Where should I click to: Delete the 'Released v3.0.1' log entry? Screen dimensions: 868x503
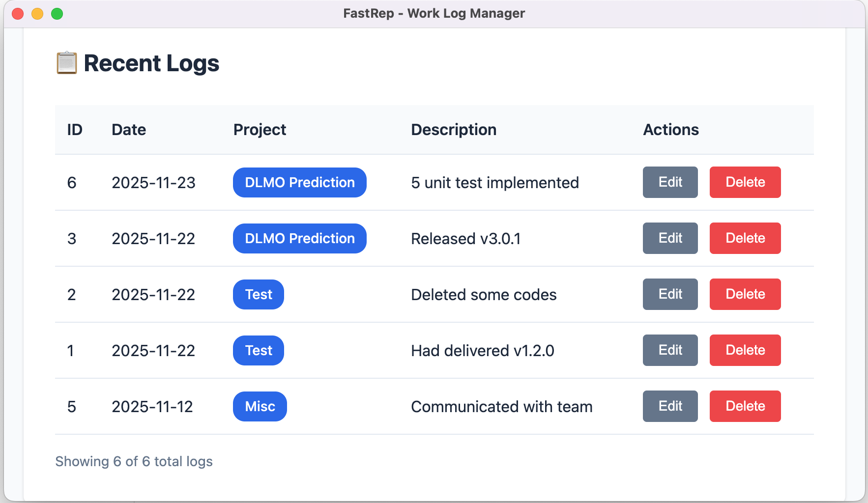745,238
